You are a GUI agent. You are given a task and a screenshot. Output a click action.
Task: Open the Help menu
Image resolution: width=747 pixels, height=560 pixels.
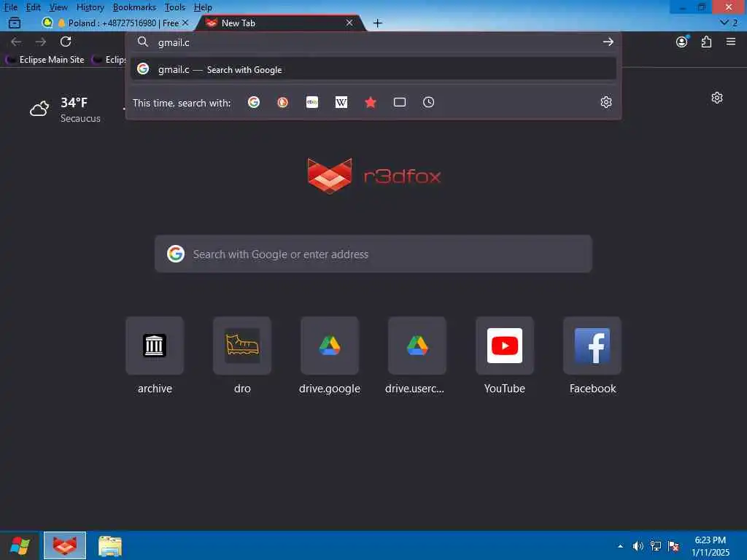click(x=203, y=7)
